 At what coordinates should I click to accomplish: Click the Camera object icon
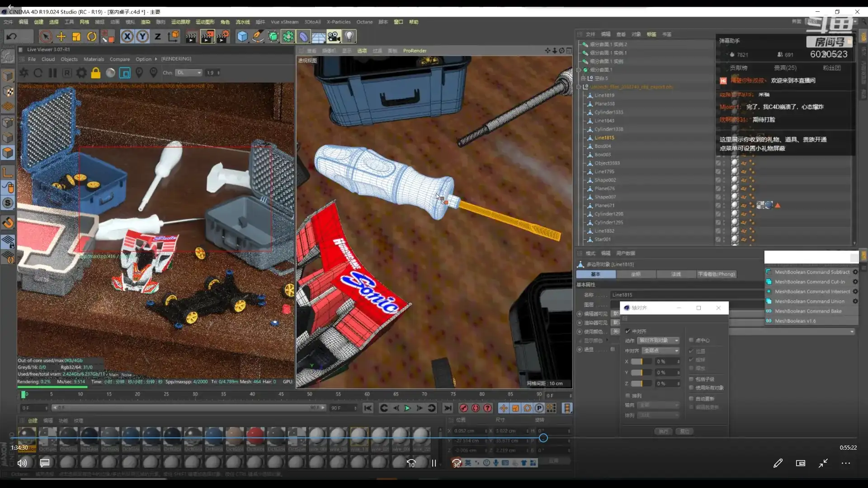point(334,37)
